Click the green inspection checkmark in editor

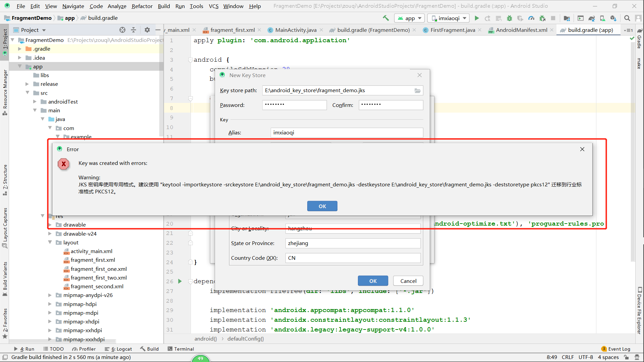[x=632, y=39]
